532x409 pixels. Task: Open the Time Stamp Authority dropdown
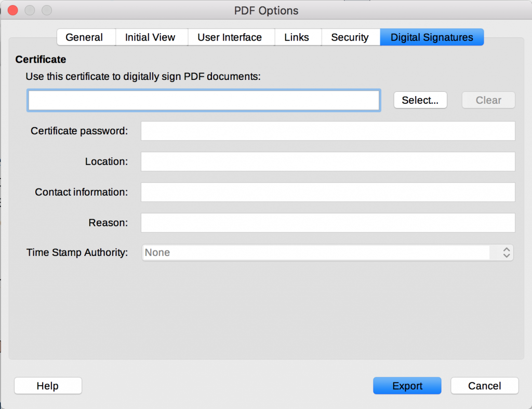click(x=327, y=252)
